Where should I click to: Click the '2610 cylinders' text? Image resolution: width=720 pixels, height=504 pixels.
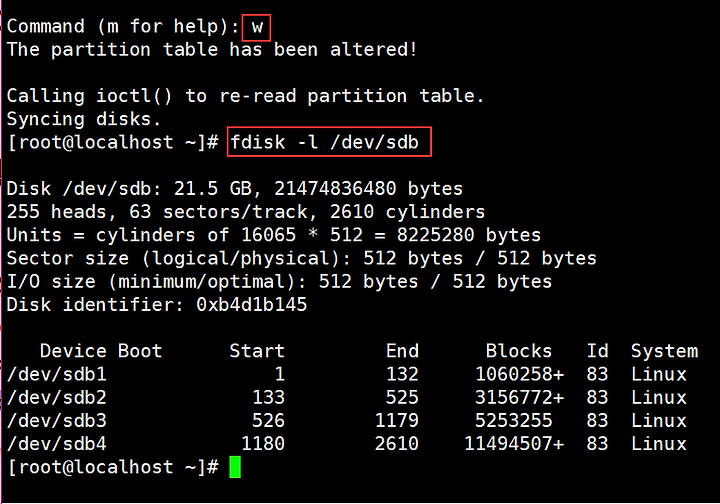pyautogui.click(x=407, y=212)
